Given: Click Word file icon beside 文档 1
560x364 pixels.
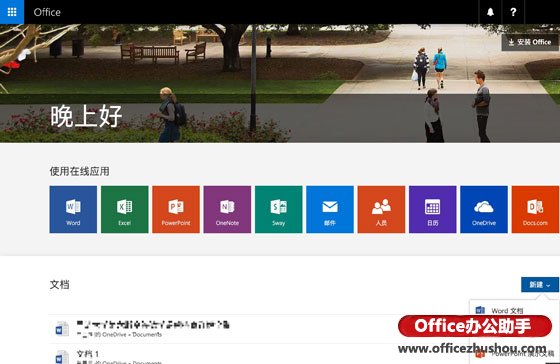Looking at the screenshot, I should (x=62, y=357).
